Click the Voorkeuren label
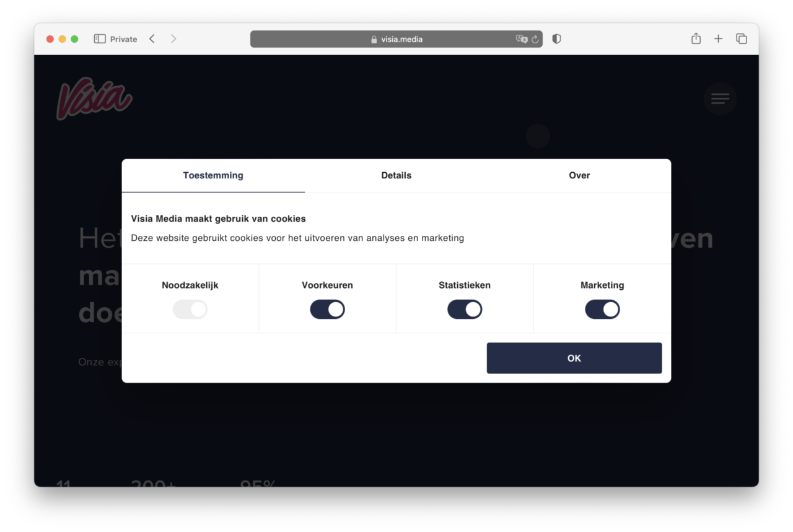793x532 pixels. 327,286
